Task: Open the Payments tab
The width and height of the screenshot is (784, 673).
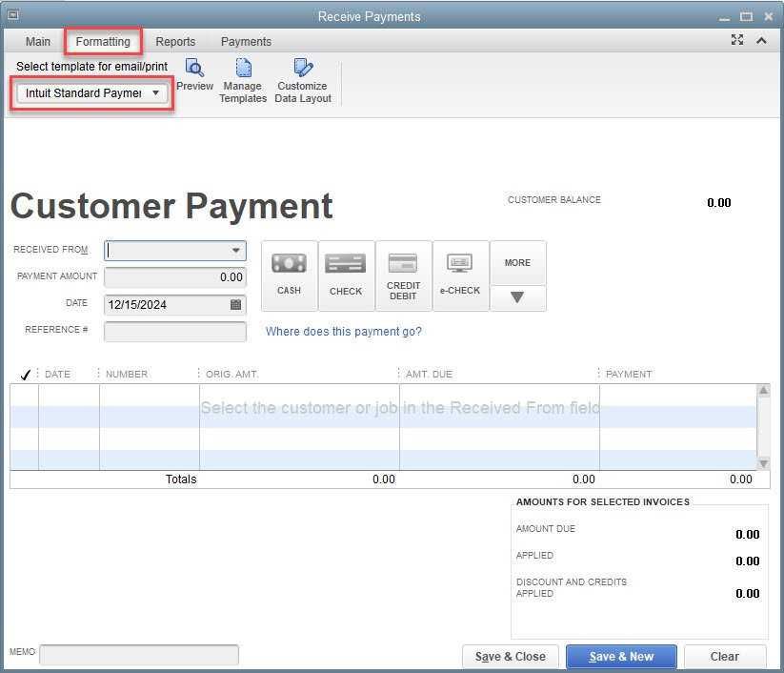Action: click(246, 42)
